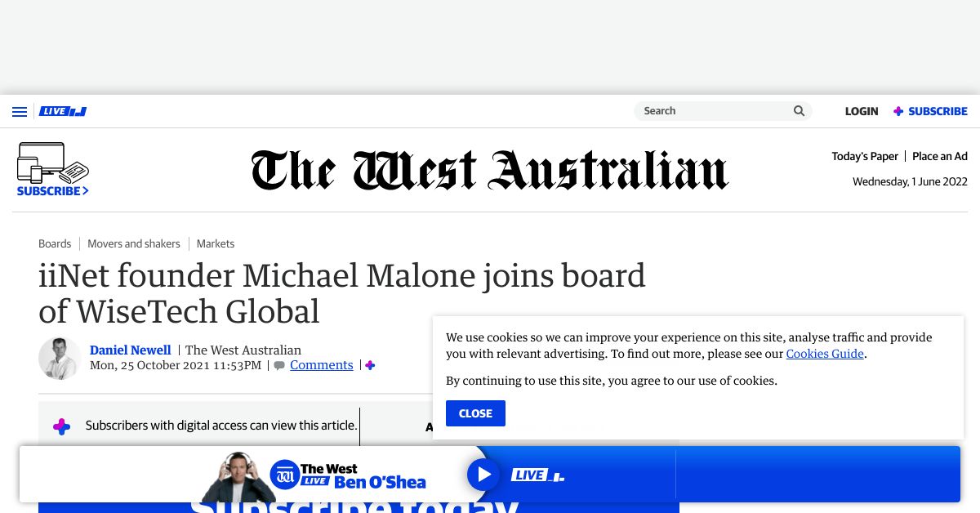Screen dimensions: 980x513
Task: Open comments via the speech bubble icon
Action: 279,365
